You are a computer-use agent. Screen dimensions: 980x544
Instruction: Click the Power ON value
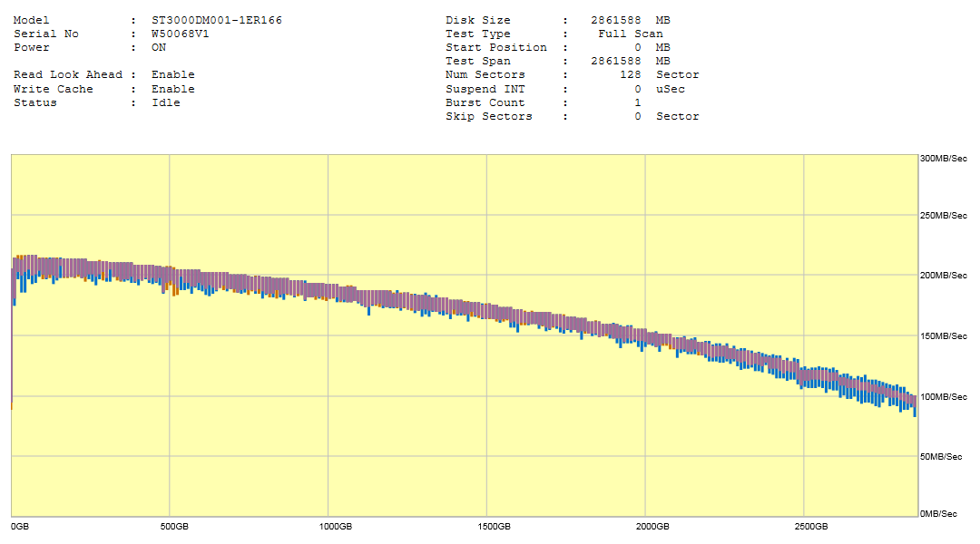pos(159,47)
